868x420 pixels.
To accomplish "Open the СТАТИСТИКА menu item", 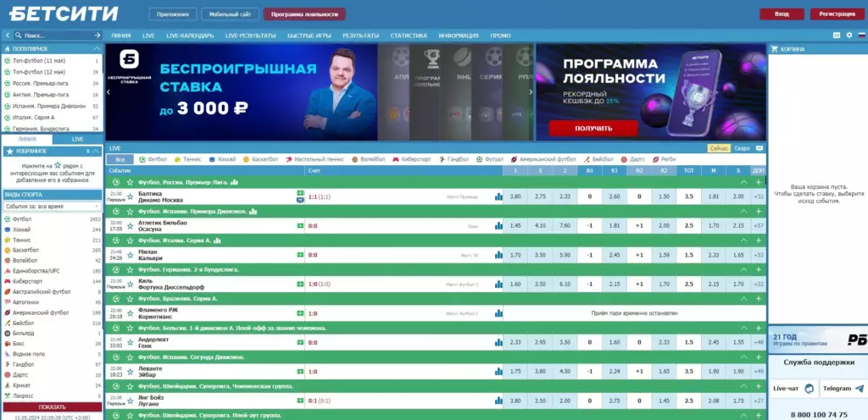I will (409, 36).
